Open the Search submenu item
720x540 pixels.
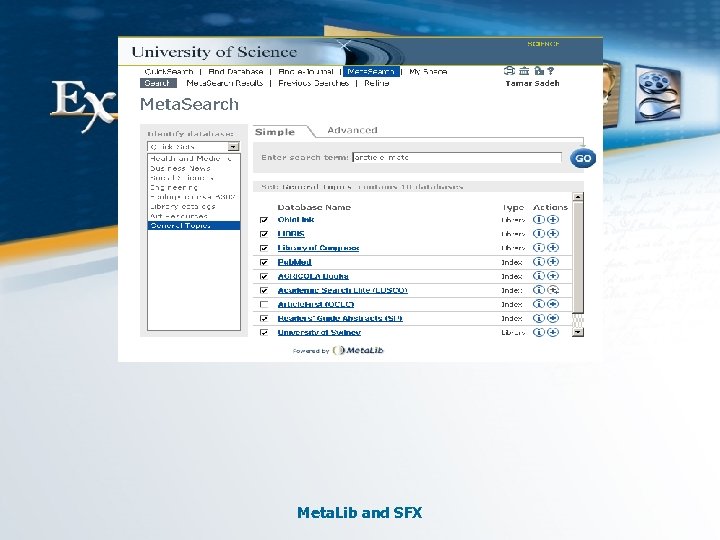(158, 83)
